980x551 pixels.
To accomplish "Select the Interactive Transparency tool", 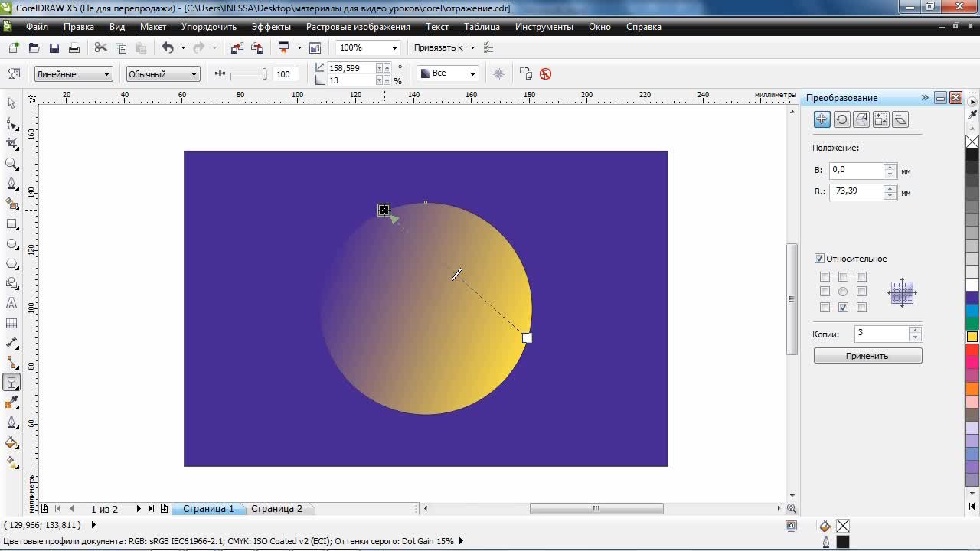I will click(11, 383).
